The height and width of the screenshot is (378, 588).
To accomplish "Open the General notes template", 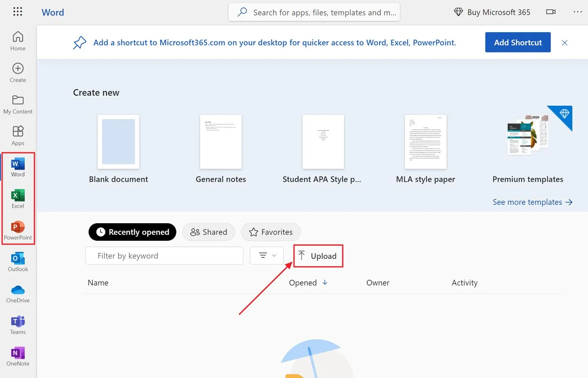I will 221,149.
